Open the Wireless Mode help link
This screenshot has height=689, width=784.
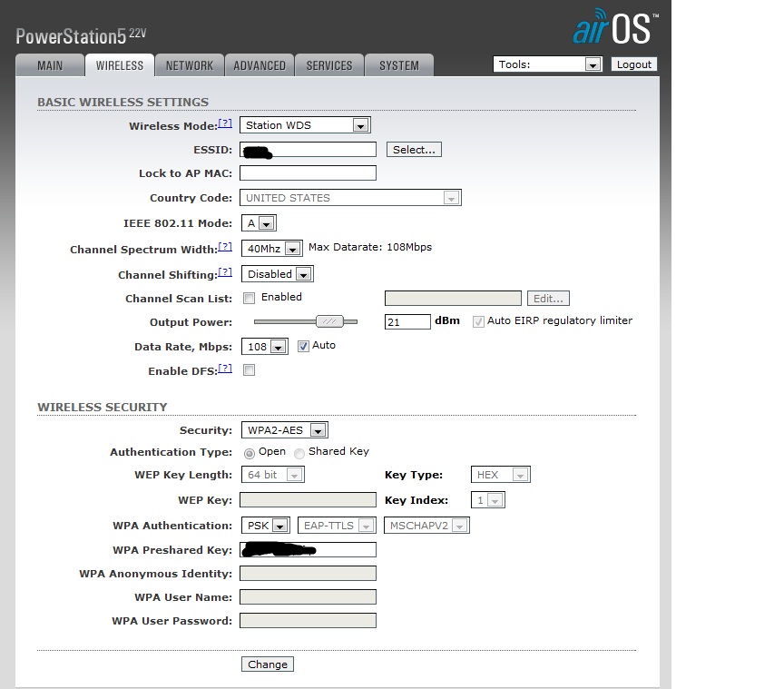tap(225, 123)
